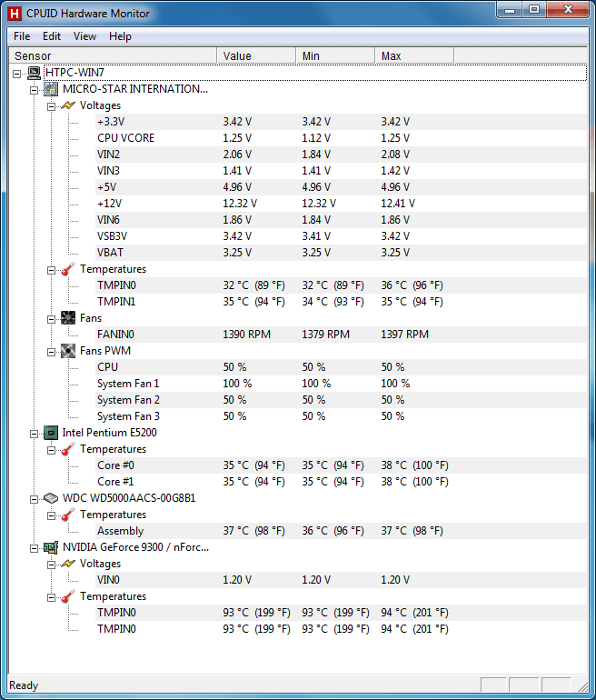Click the NVIDIA Voltages lightning icon
The height and width of the screenshot is (700, 596).
point(68,564)
